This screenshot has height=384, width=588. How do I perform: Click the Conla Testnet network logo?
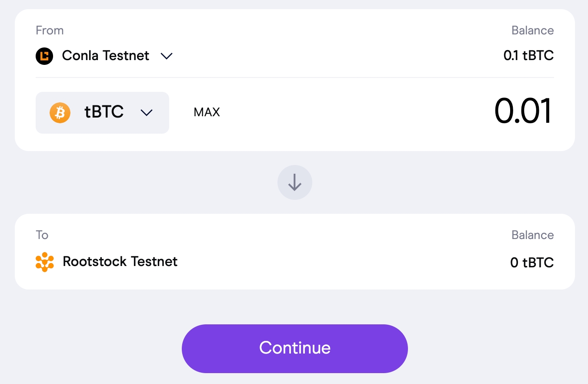[44, 56]
